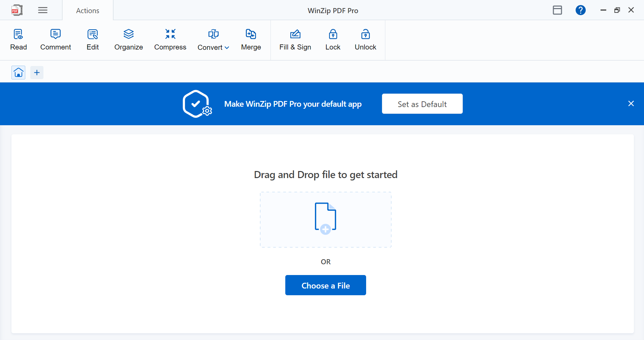644x340 pixels.
Task: Dismiss the default app banner
Action: click(x=631, y=103)
